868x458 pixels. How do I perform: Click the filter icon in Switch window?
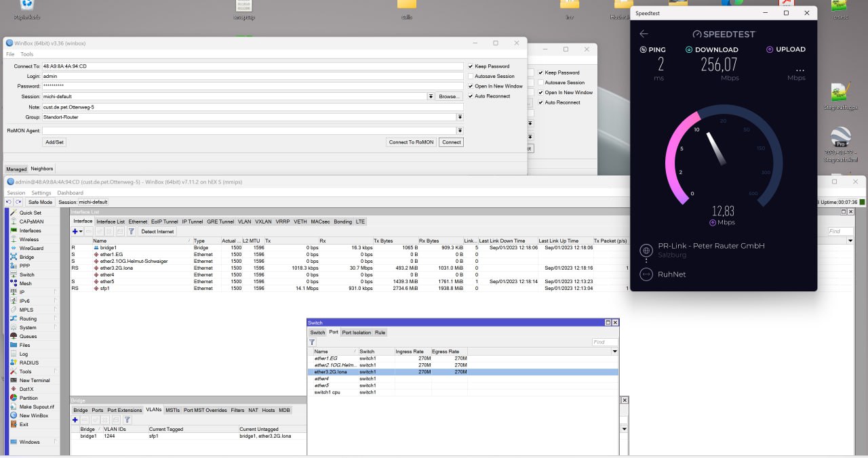pos(313,342)
